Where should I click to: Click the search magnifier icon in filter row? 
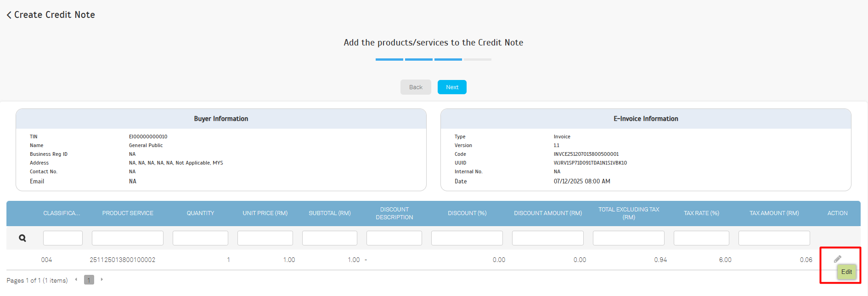point(22,238)
